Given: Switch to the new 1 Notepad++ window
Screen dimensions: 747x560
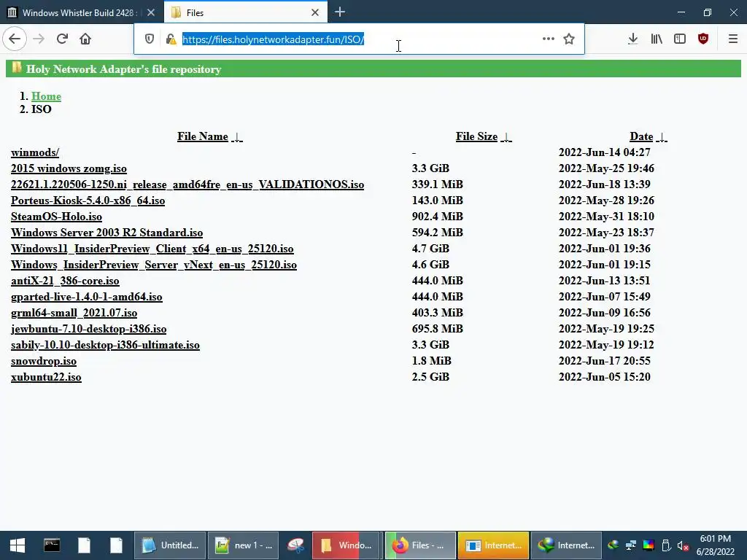Looking at the screenshot, I should tap(243, 545).
